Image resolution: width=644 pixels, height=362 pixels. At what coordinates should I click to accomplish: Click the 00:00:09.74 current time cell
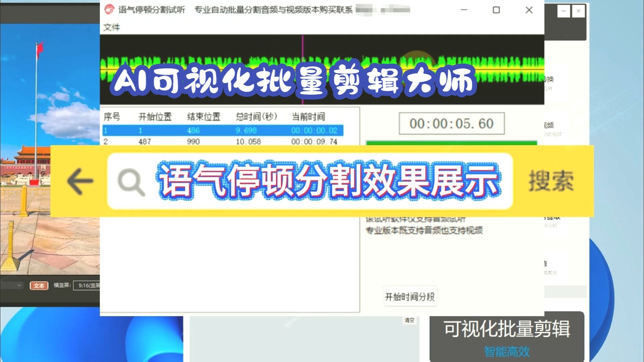coord(314,141)
